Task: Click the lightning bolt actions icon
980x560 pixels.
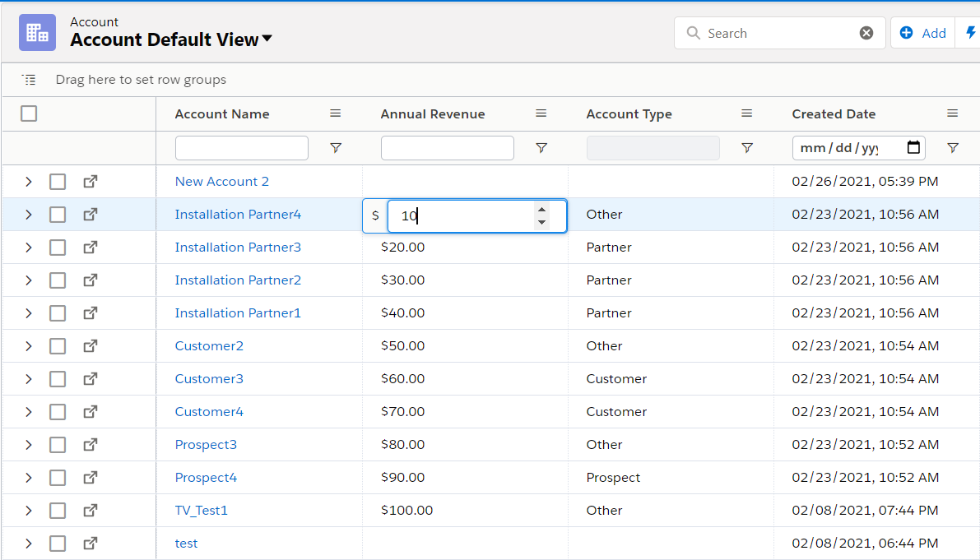Action: 970,33
